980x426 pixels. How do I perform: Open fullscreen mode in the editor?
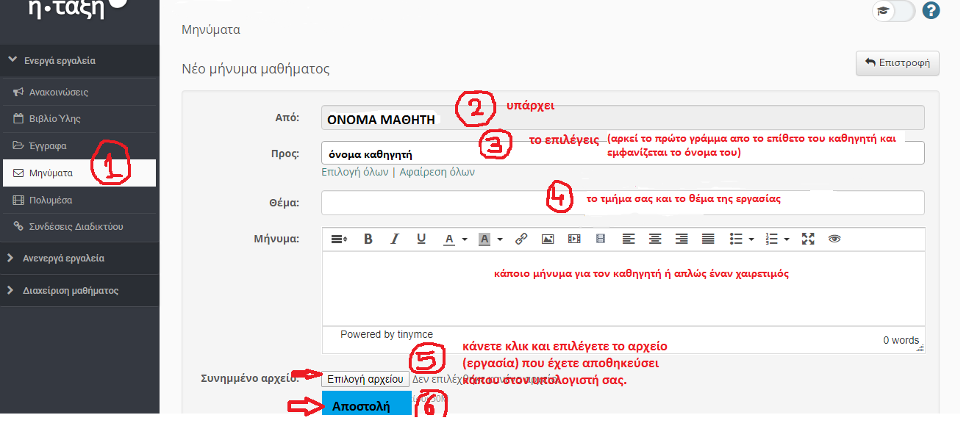point(808,239)
